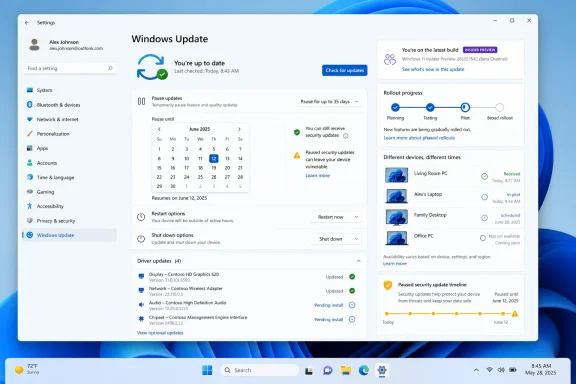Click the Received status check for Living Room PC
The height and width of the screenshot is (384, 576).
point(485,177)
